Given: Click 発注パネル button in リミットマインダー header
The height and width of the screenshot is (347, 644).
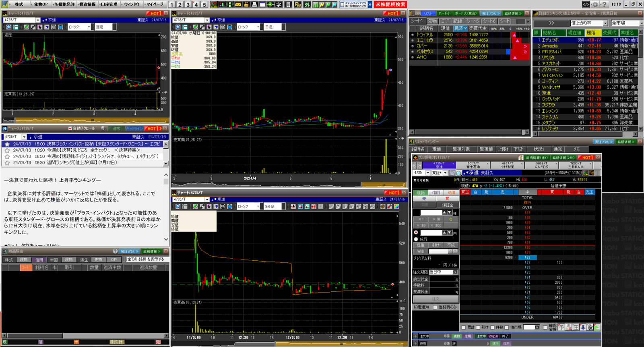Looking at the screenshot, I should [603, 141].
